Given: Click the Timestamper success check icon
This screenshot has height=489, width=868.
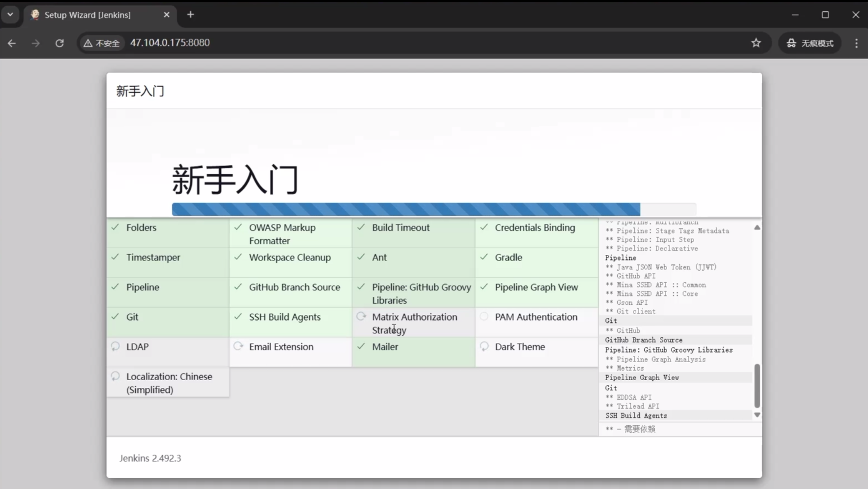Looking at the screenshot, I should (115, 257).
